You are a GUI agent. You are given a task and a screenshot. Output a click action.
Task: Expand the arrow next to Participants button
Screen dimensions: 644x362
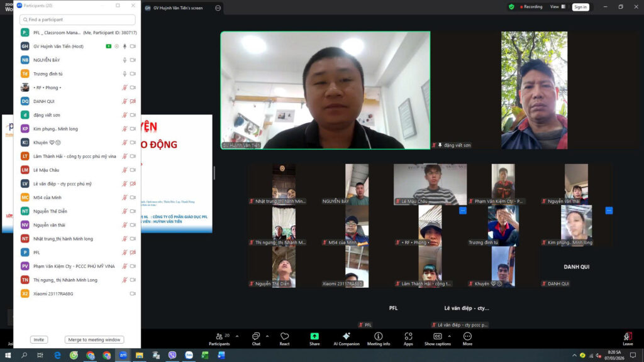pyautogui.click(x=237, y=336)
